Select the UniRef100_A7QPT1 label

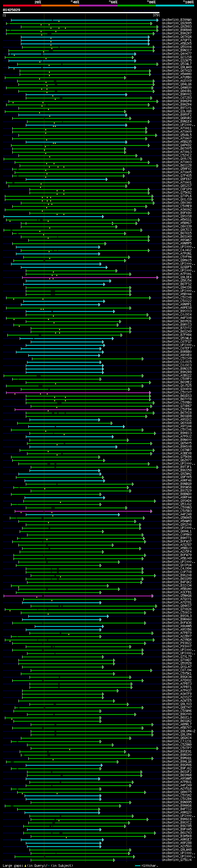[177, 40]
